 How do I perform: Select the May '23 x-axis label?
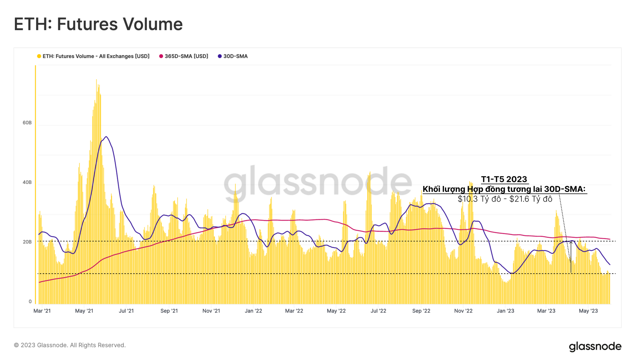coord(588,311)
